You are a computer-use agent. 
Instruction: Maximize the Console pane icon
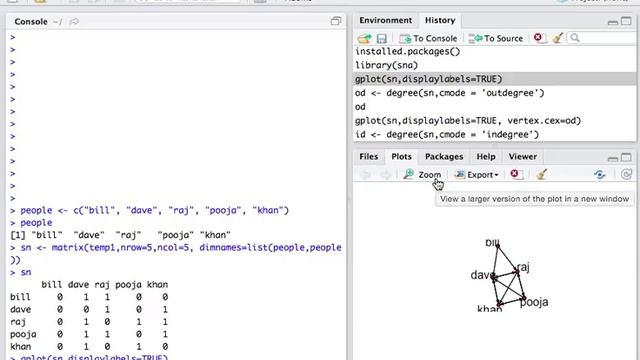pyautogui.click(x=336, y=21)
